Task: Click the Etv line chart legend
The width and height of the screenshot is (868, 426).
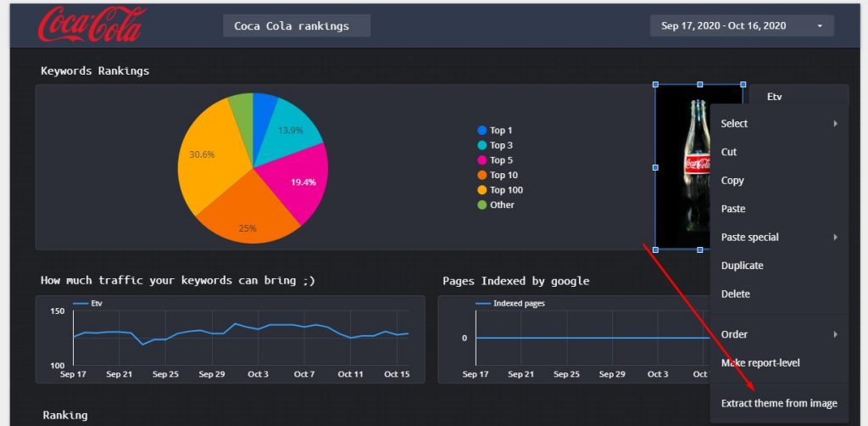Action: (x=88, y=304)
